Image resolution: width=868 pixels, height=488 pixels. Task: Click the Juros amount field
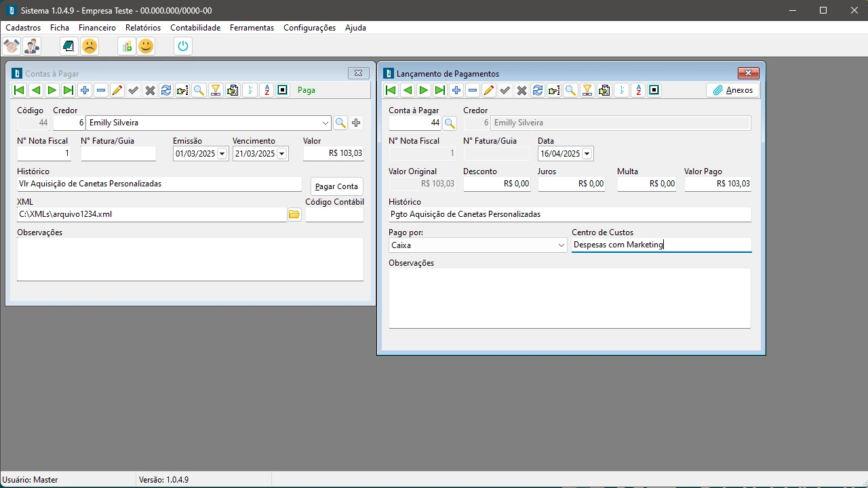click(571, 184)
